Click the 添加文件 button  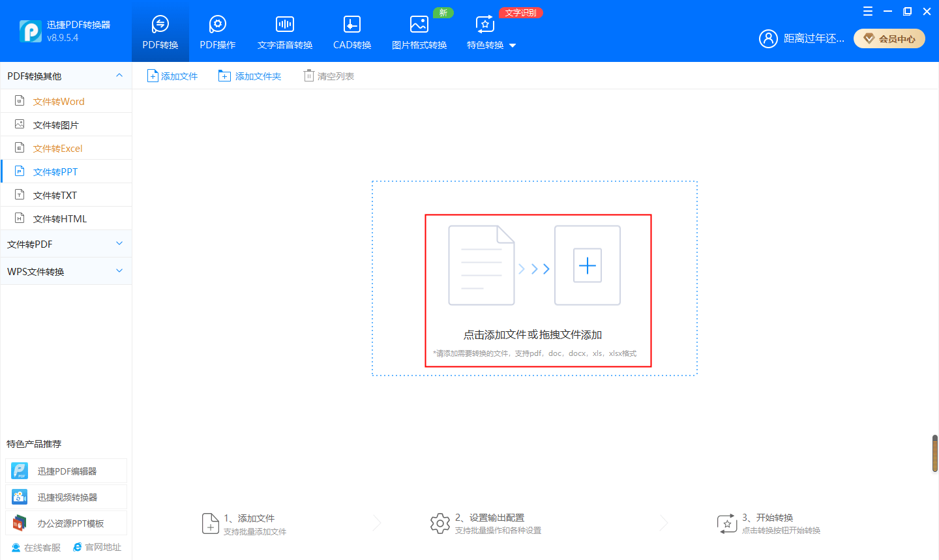pyautogui.click(x=173, y=76)
